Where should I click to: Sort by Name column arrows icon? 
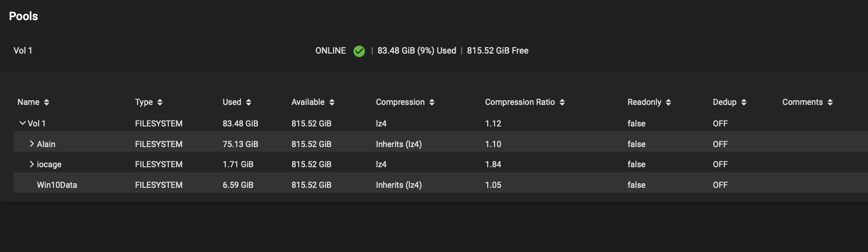(x=46, y=103)
